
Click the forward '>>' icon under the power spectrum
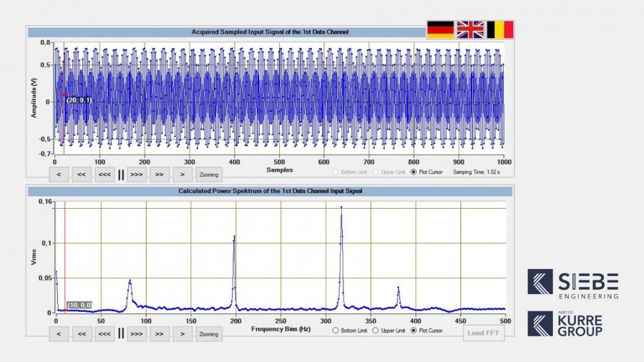[159, 334]
